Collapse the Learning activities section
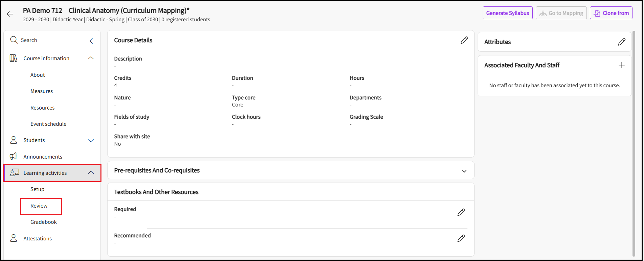The width and height of the screenshot is (644, 261). 91,173
